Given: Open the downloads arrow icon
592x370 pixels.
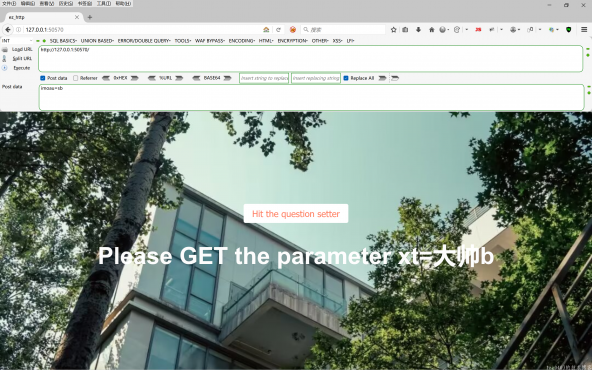Looking at the screenshot, I should (x=418, y=29).
